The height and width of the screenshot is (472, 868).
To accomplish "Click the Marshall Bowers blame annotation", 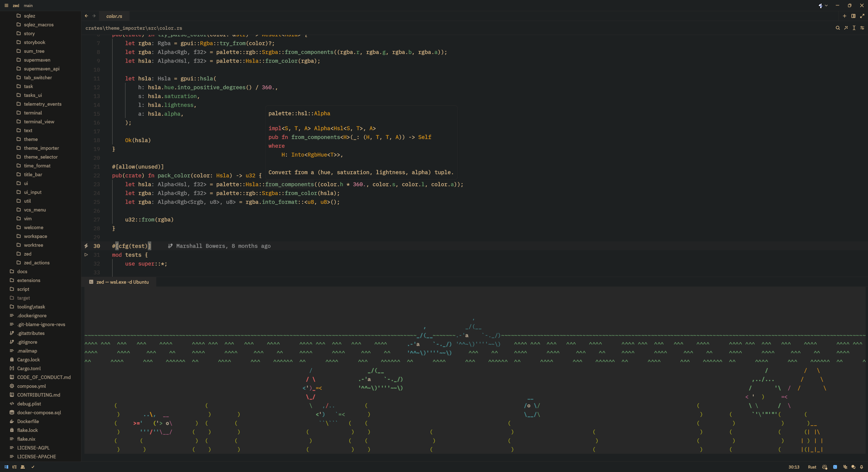I will [x=219, y=246].
